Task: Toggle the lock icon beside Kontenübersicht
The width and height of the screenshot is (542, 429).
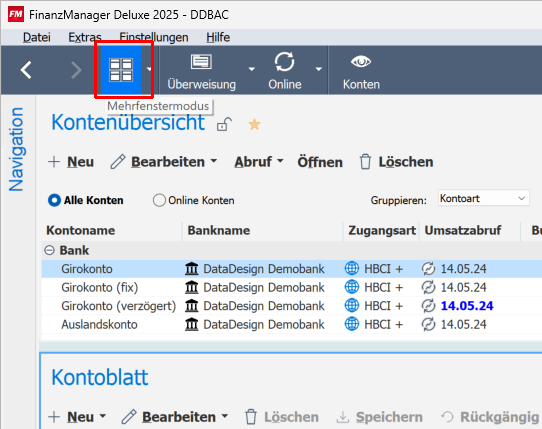Action: point(224,124)
